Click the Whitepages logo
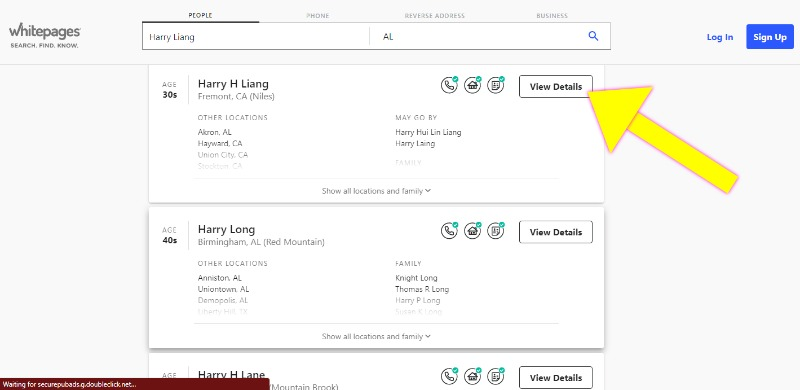 click(44, 35)
